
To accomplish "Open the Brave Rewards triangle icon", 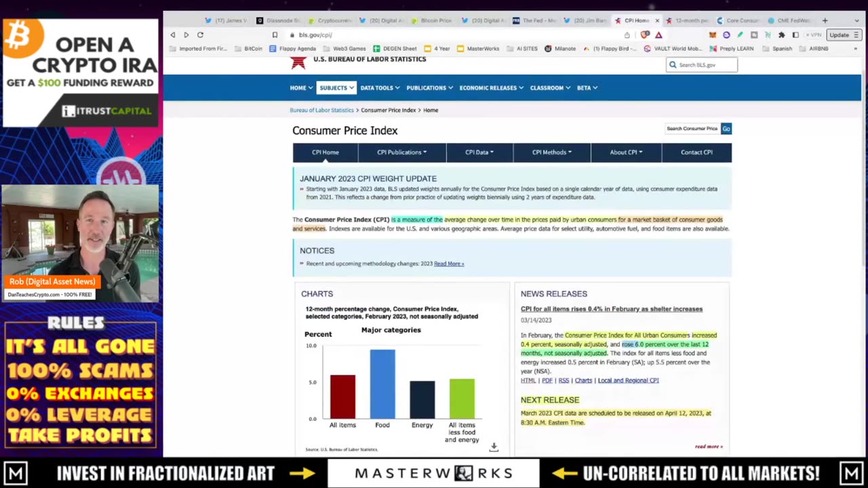I will pyautogui.click(x=658, y=35).
